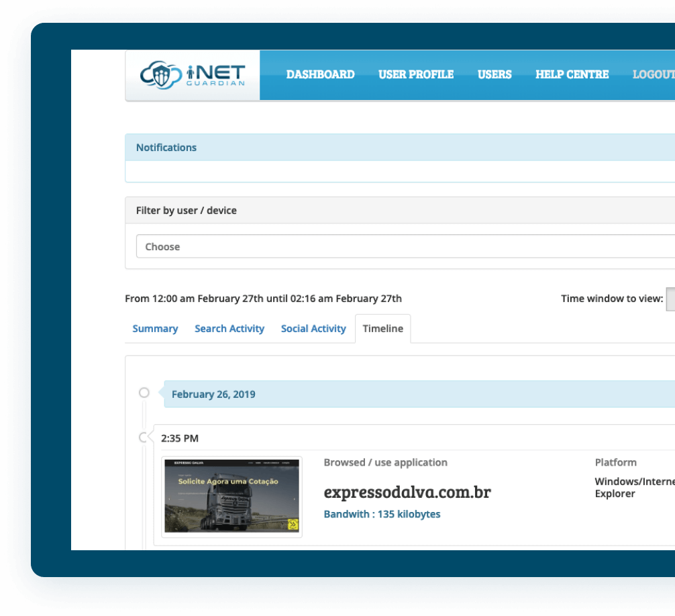This screenshot has width=675, height=616.
Task: Open the Choose user/device dropdown
Action: click(x=405, y=247)
